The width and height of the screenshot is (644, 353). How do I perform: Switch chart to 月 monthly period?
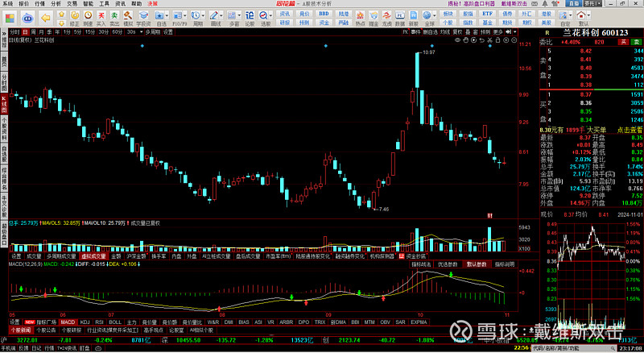pos(42,32)
